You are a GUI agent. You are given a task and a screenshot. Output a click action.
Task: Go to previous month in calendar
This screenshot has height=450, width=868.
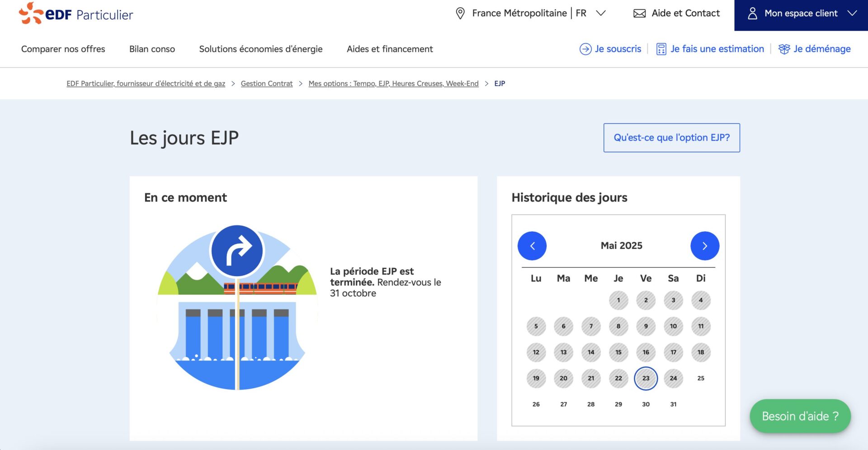pyautogui.click(x=532, y=246)
